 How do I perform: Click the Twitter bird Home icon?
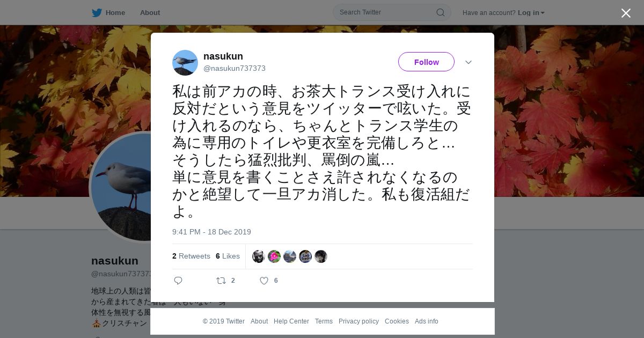[x=97, y=12]
